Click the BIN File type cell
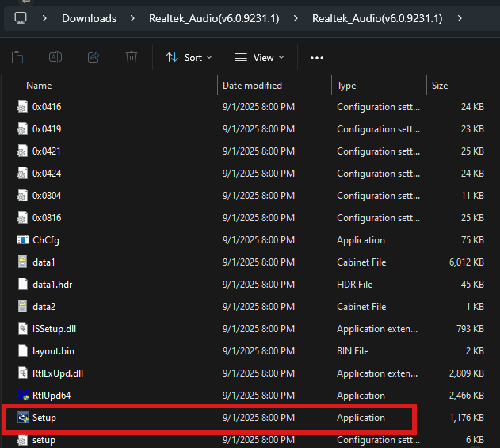Image resolution: width=500 pixels, height=448 pixels. pos(353,350)
